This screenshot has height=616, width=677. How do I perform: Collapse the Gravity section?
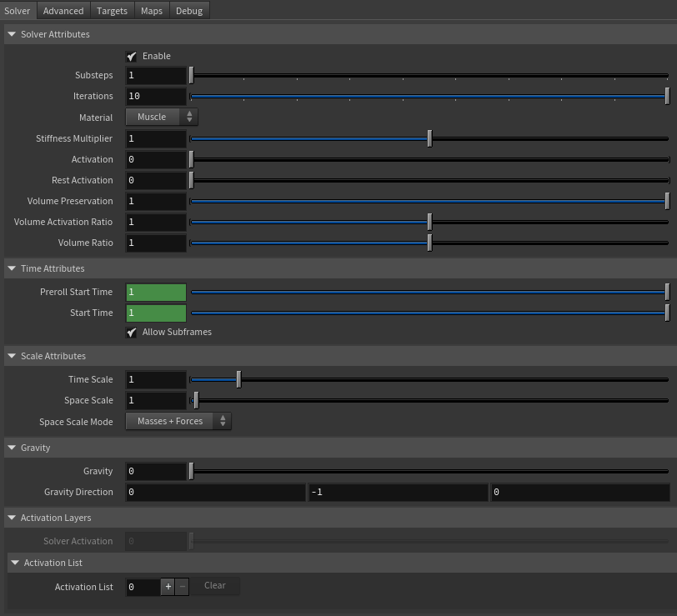click(12, 448)
